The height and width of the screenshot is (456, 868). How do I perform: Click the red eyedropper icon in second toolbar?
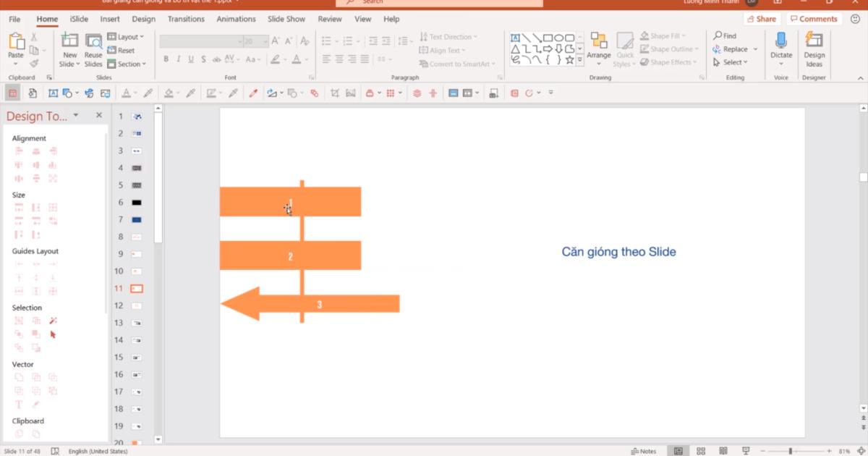pyautogui.click(x=253, y=93)
